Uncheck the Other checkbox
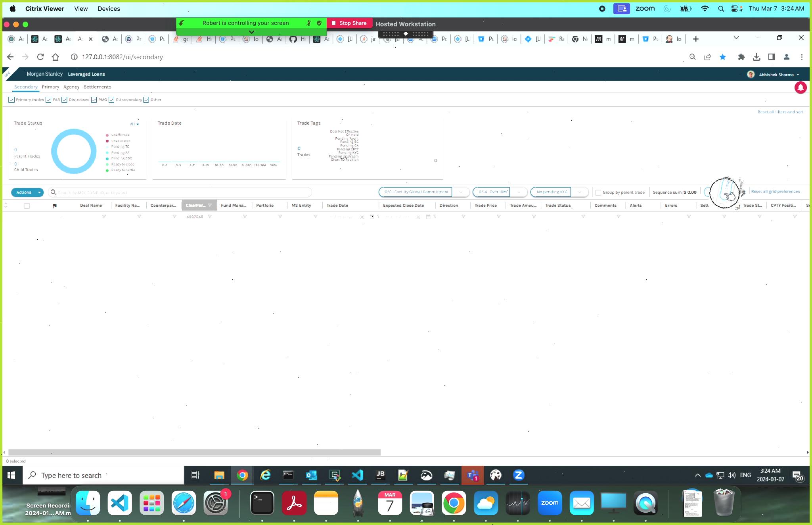The width and height of the screenshot is (812, 525). (146, 100)
